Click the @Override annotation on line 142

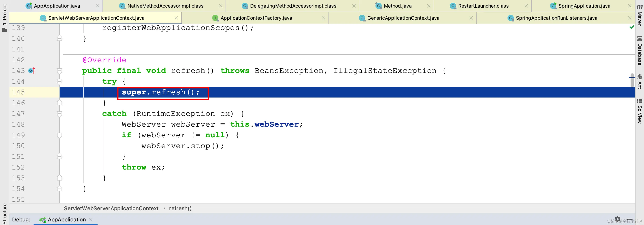[x=104, y=60]
